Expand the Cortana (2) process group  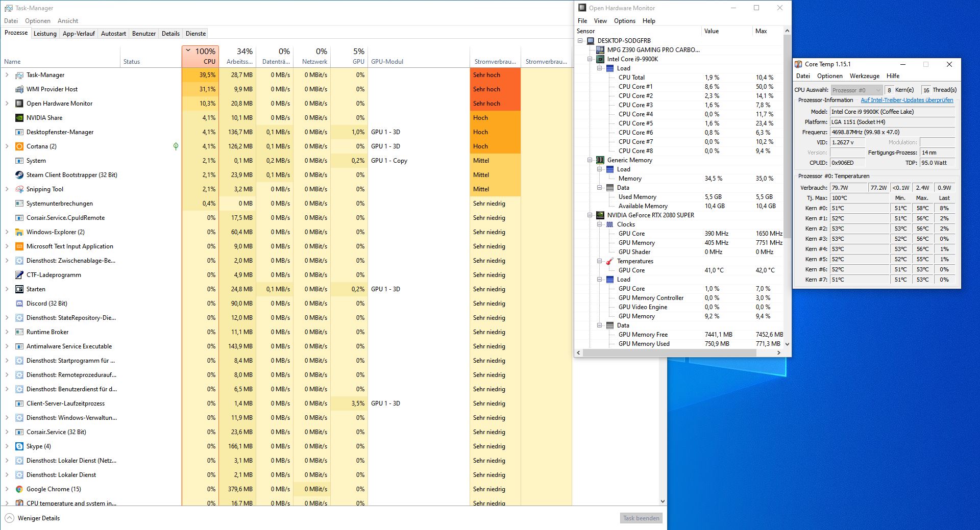[7, 146]
